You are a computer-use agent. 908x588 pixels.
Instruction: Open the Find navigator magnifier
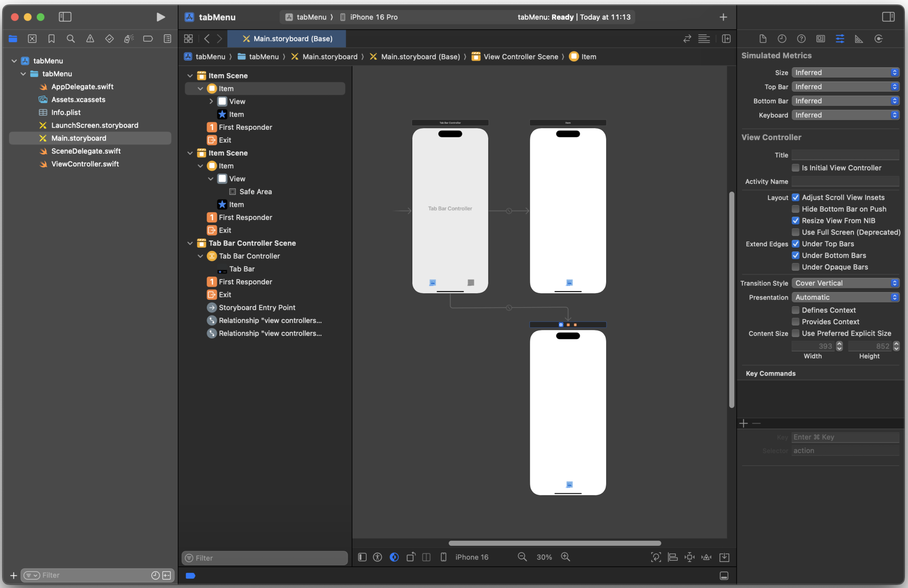[71, 39]
